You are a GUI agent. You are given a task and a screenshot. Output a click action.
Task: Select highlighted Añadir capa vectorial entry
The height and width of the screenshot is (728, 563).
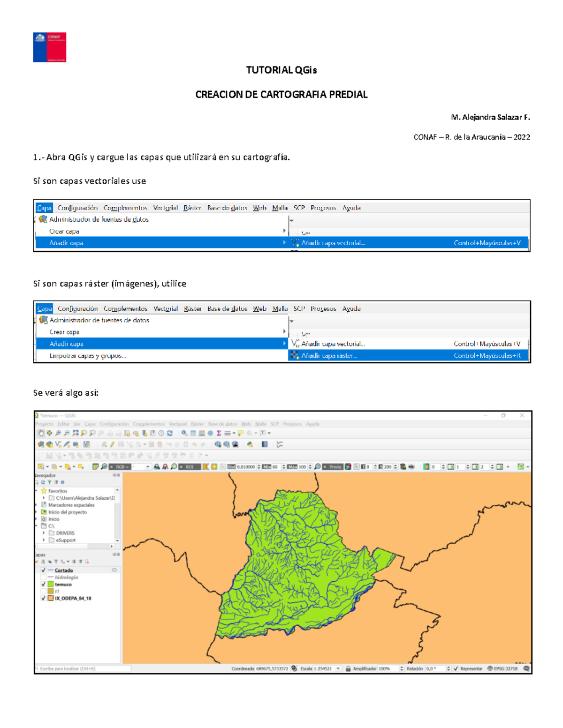pyautogui.click(x=408, y=243)
